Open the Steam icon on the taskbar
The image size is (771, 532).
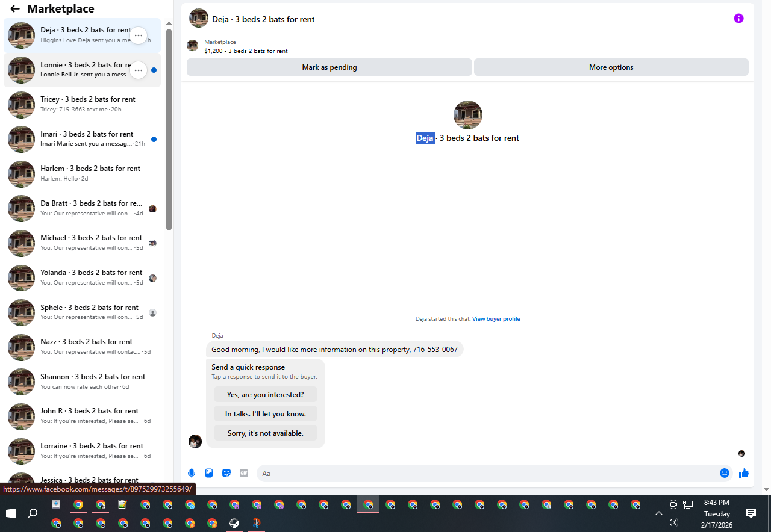(x=234, y=523)
